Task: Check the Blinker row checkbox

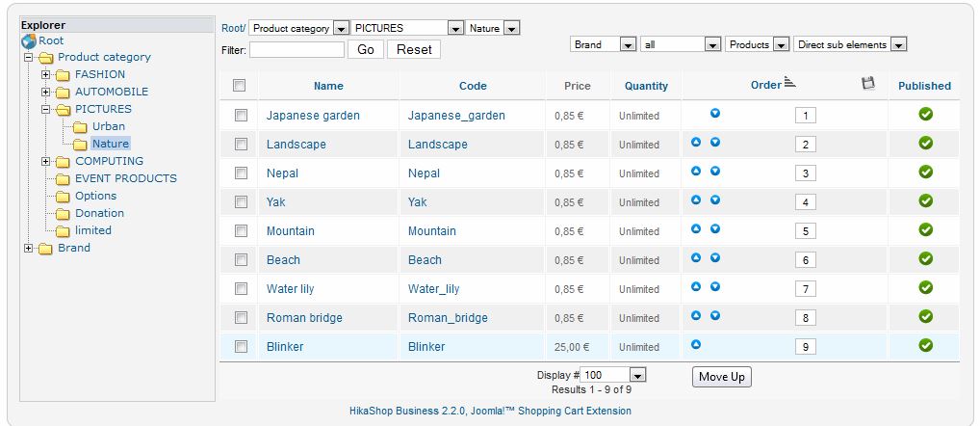Action: click(242, 346)
